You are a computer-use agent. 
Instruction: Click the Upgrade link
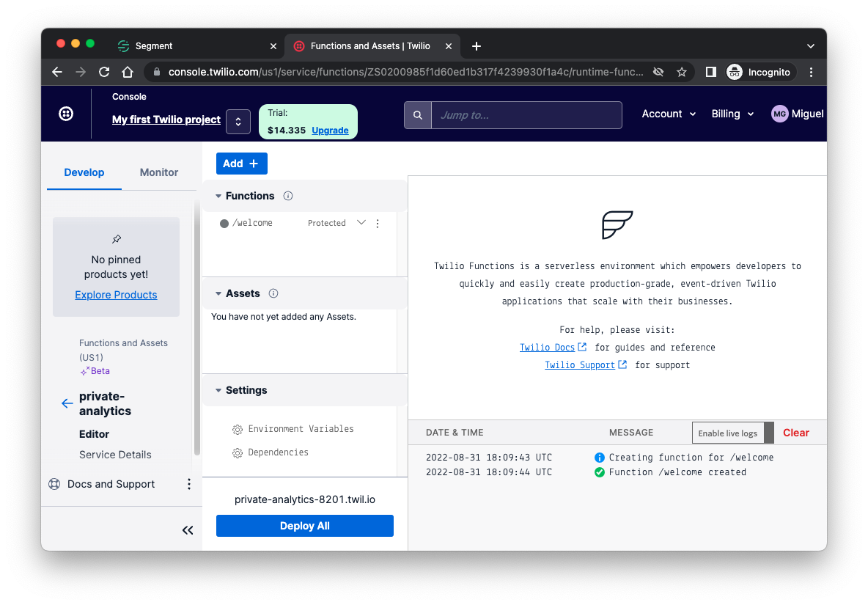(330, 131)
